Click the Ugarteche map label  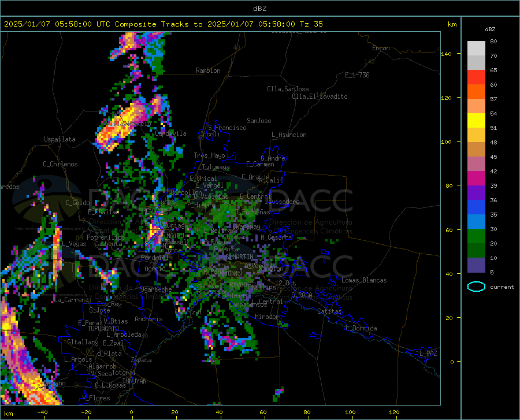156,289
